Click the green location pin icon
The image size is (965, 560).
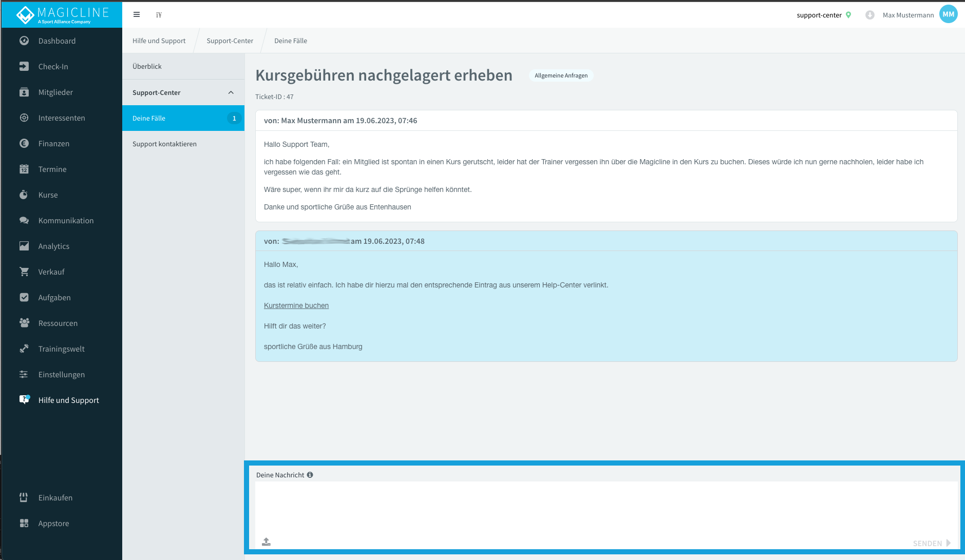coord(848,15)
